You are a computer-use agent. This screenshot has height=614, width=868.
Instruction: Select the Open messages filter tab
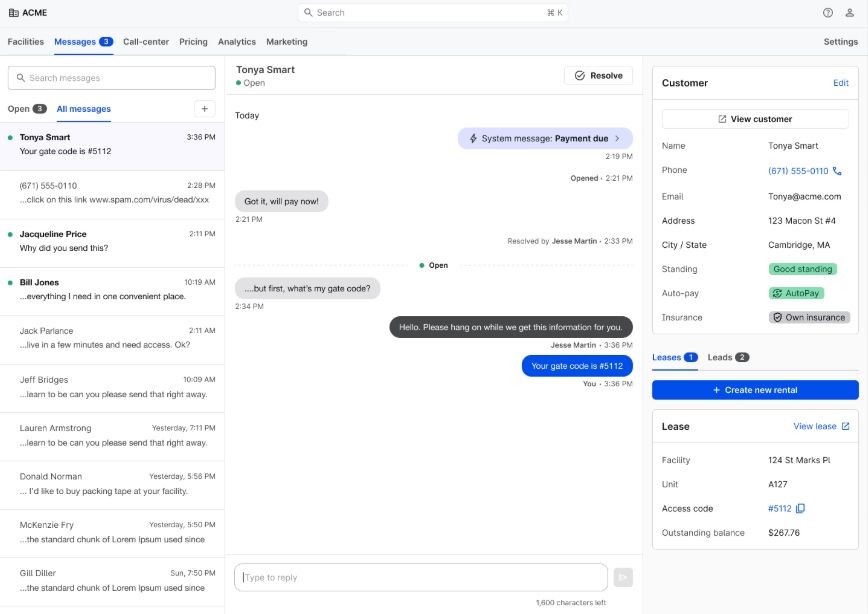[x=27, y=109]
